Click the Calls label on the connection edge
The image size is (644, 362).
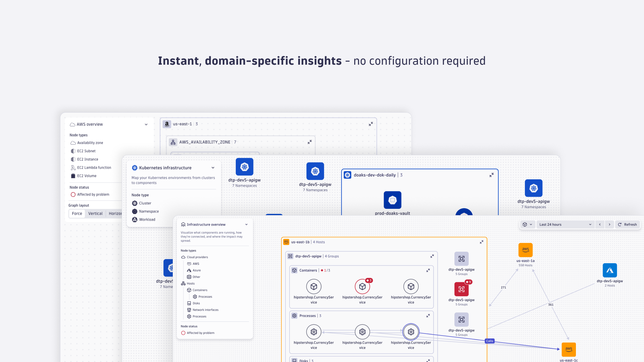point(489,341)
